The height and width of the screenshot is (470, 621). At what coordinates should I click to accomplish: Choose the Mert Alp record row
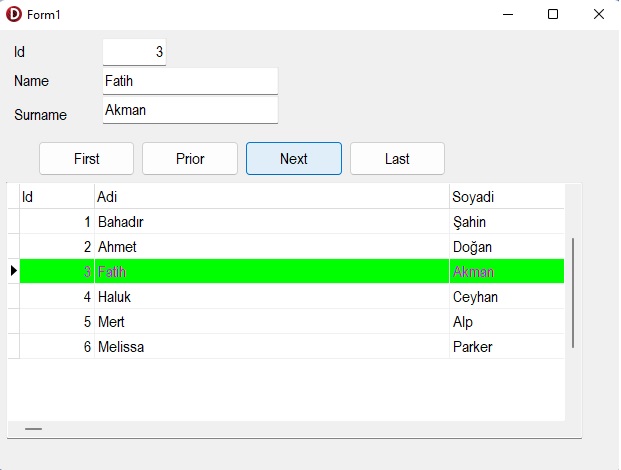pos(292,322)
